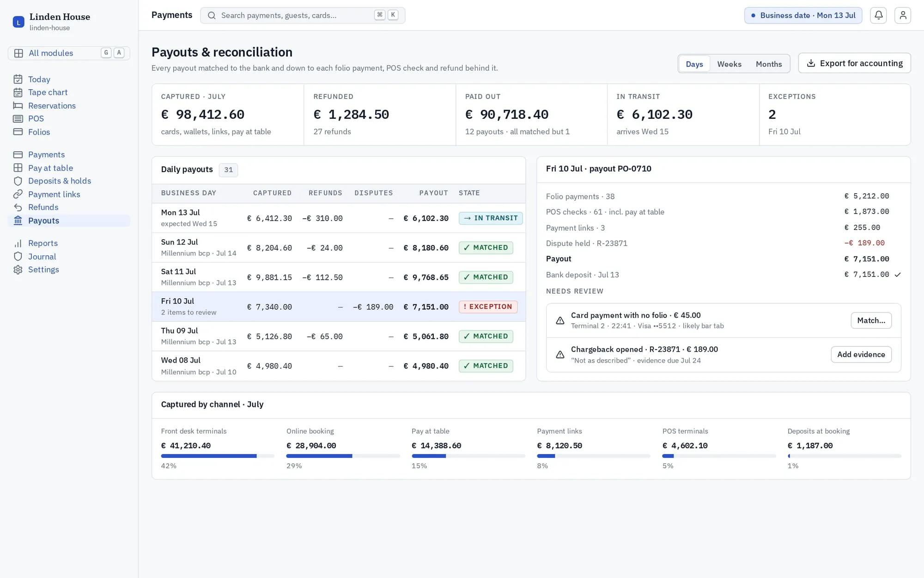Click the Payment links chain icon
This screenshot has height=578, width=924.
pyautogui.click(x=18, y=194)
